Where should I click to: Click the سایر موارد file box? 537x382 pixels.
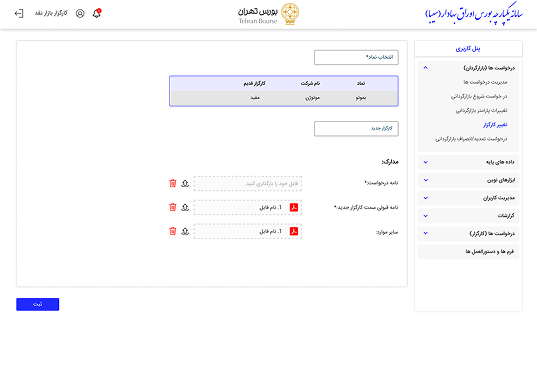pyautogui.click(x=248, y=231)
